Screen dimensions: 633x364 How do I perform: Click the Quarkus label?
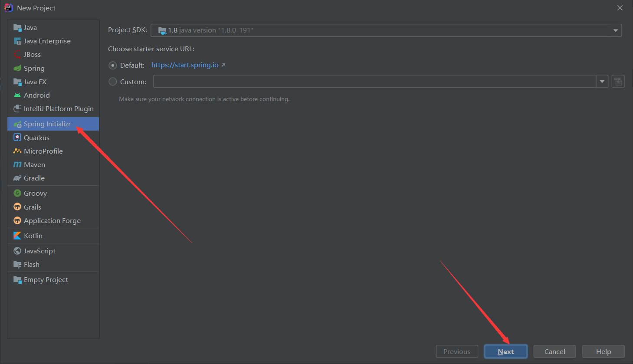point(37,138)
